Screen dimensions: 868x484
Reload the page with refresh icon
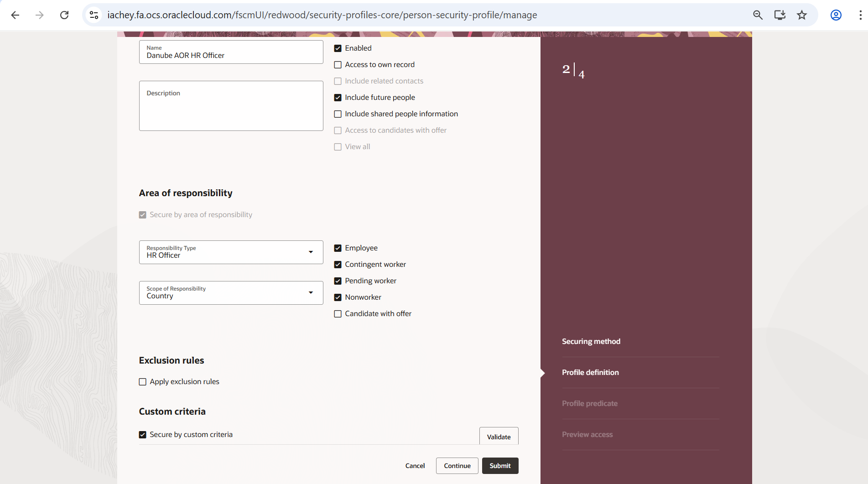pos(64,15)
